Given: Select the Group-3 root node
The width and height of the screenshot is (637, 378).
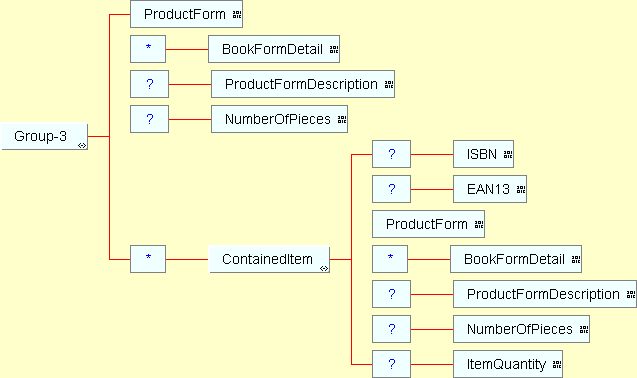Looking at the screenshot, I should pos(45,136).
